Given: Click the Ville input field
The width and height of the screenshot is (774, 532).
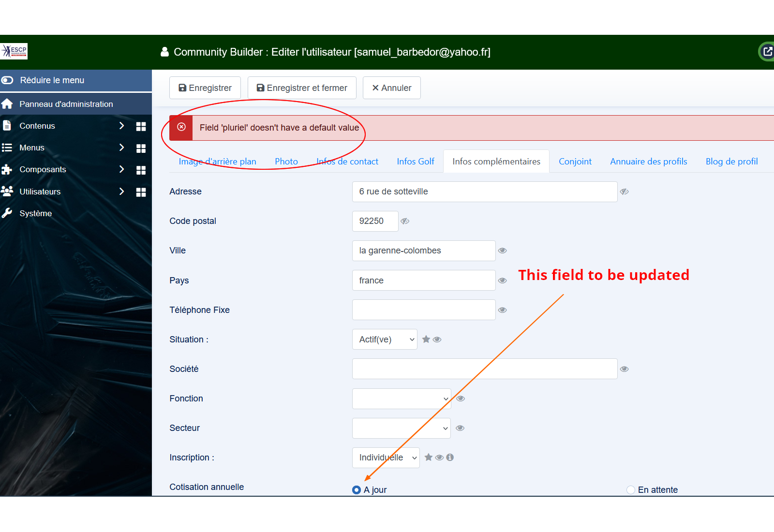Looking at the screenshot, I should coord(424,251).
